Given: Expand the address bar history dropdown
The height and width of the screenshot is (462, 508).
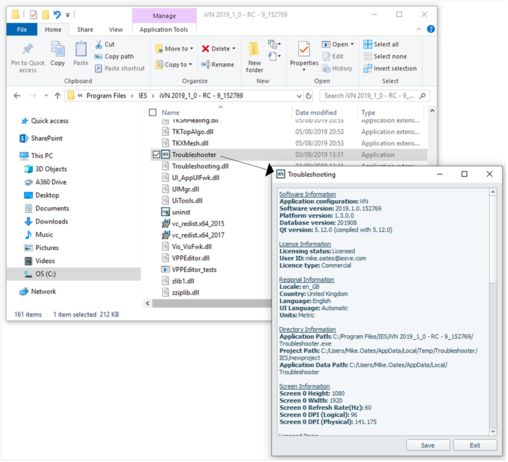Looking at the screenshot, I should click(x=299, y=96).
